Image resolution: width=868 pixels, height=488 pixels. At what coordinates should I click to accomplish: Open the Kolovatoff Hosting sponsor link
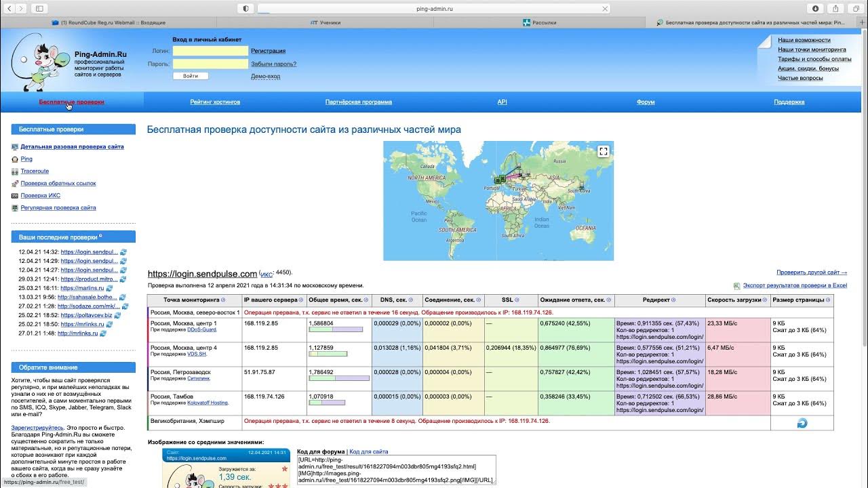(208, 403)
